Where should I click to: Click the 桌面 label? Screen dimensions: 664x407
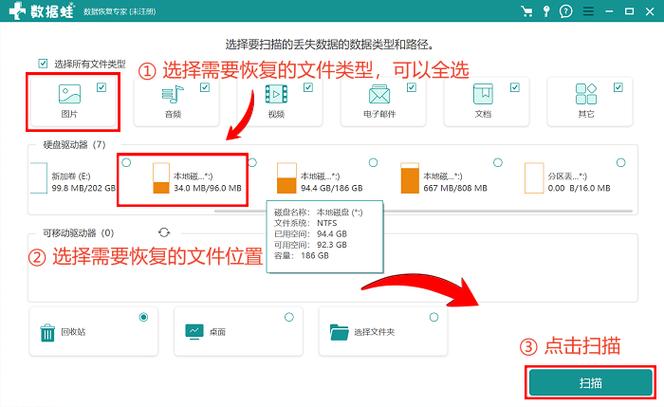coord(217,332)
